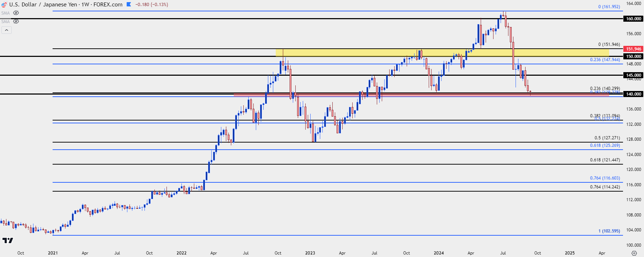644x257 pixels.
Task: Select the yellow resistance zone rectangle
Action: [x=442, y=53]
